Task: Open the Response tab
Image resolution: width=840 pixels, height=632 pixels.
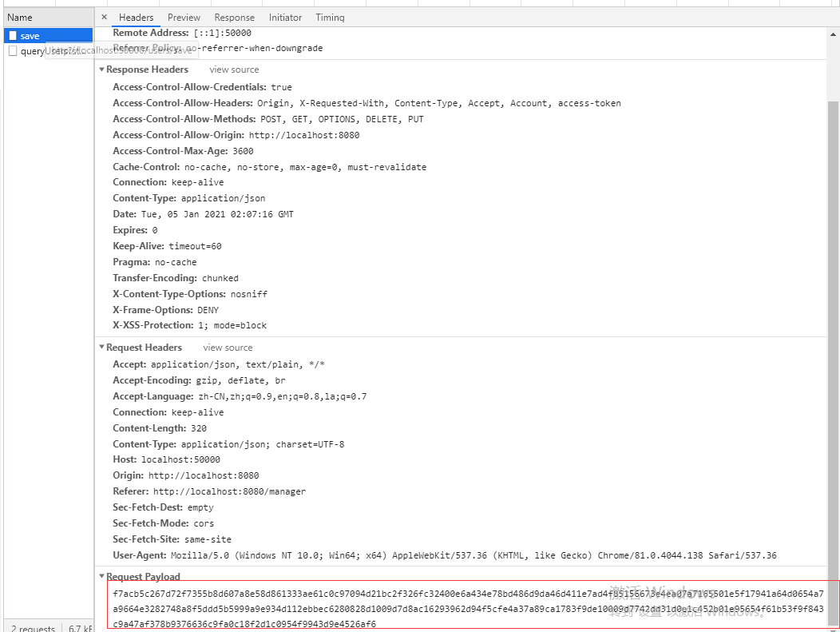Action: tap(234, 18)
